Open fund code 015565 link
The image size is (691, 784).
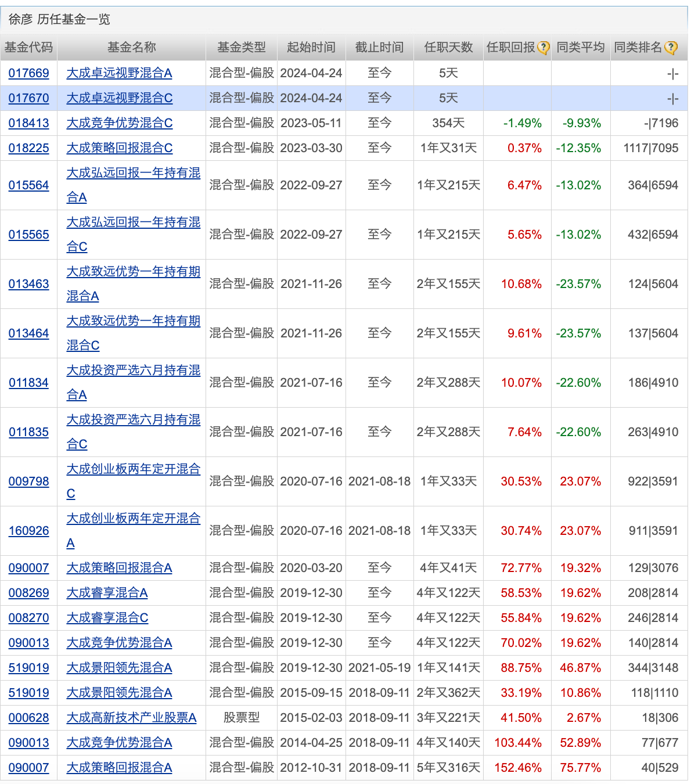pyautogui.click(x=29, y=235)
